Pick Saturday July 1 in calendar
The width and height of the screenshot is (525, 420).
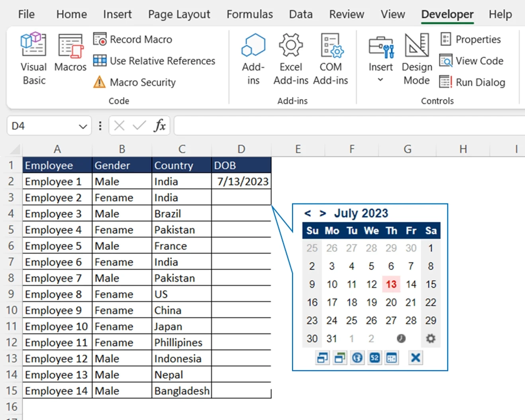[x=431, y=248]
